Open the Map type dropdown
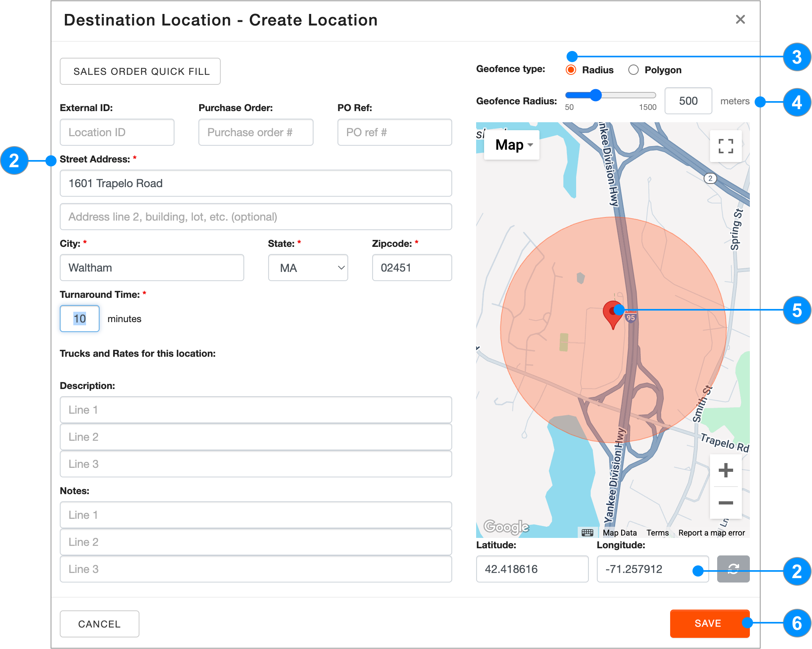Screen dimensions: 812x649 coord(512,145)
